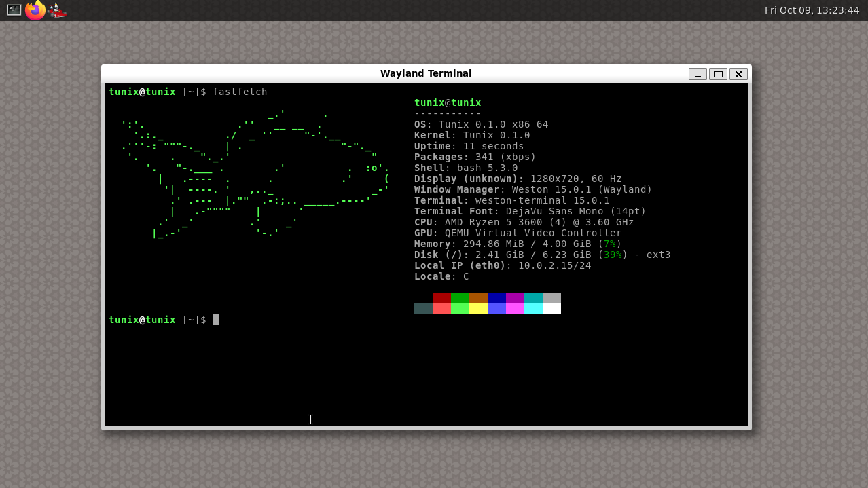Click the 'Local IP (eth0): 10.0.2.15/24' line
Viewport: 868px width, 488px height.
(x=503, y=265)
